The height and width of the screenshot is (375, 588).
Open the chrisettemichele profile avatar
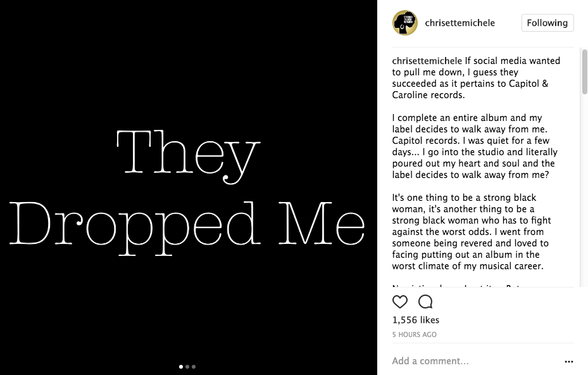pos(405,23)
